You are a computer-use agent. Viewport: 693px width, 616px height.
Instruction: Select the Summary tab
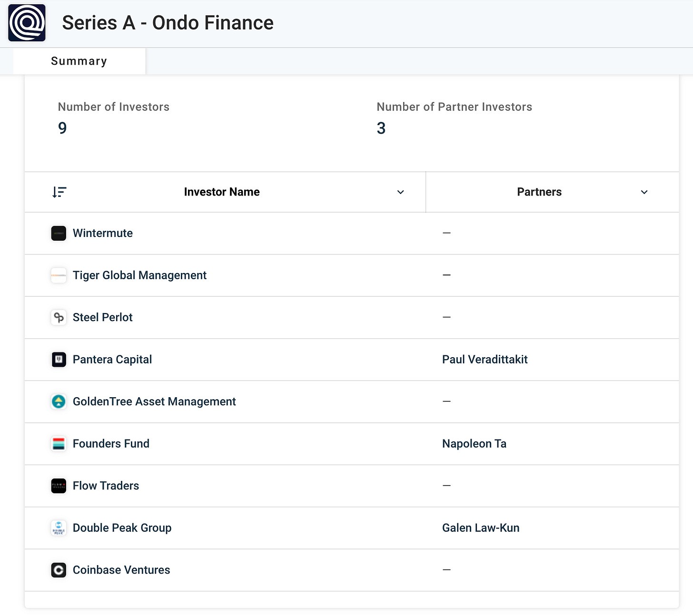click(x=79, y=61)
